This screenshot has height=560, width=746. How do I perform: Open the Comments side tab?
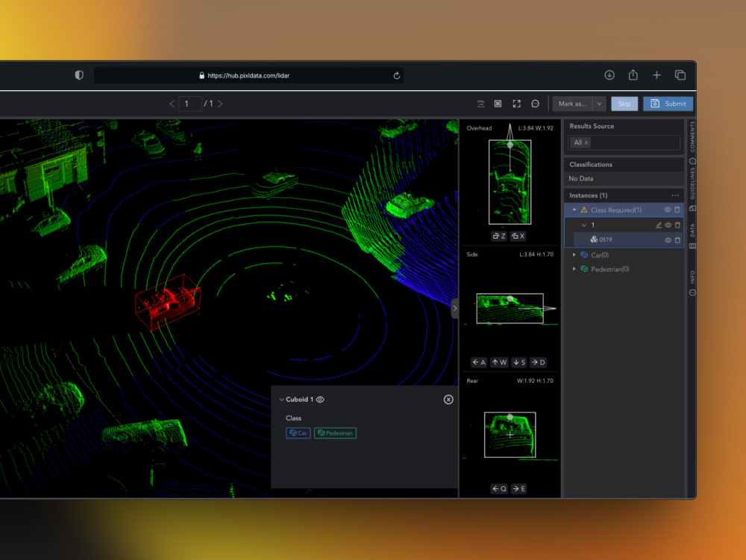[x=692, y=142]
